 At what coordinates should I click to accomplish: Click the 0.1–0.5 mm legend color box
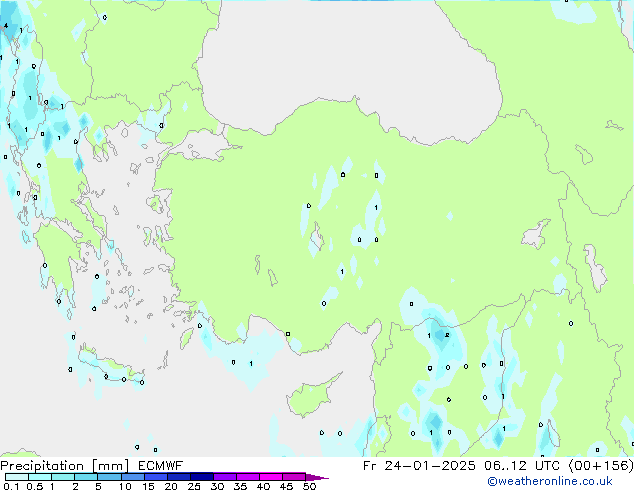point(17,477)
